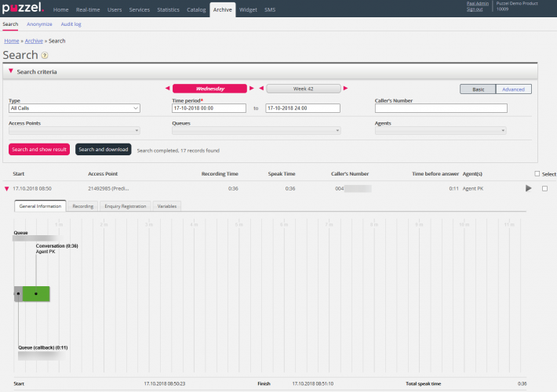Click the grey Queue segment on timeline
557x392 pixels.
[x=19, y=294]
